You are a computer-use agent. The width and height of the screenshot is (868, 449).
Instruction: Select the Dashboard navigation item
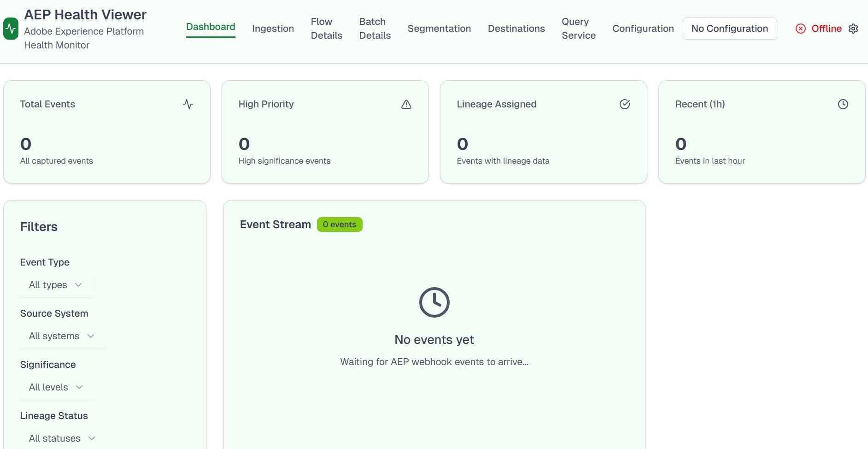pyautogui.click(x=210, y=27)
